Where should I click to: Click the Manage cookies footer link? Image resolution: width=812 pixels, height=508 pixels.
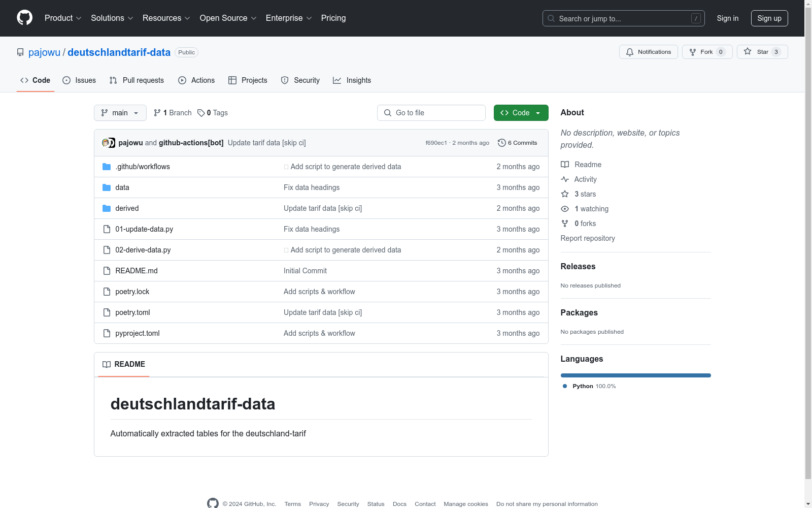click(x=466, y=504)
